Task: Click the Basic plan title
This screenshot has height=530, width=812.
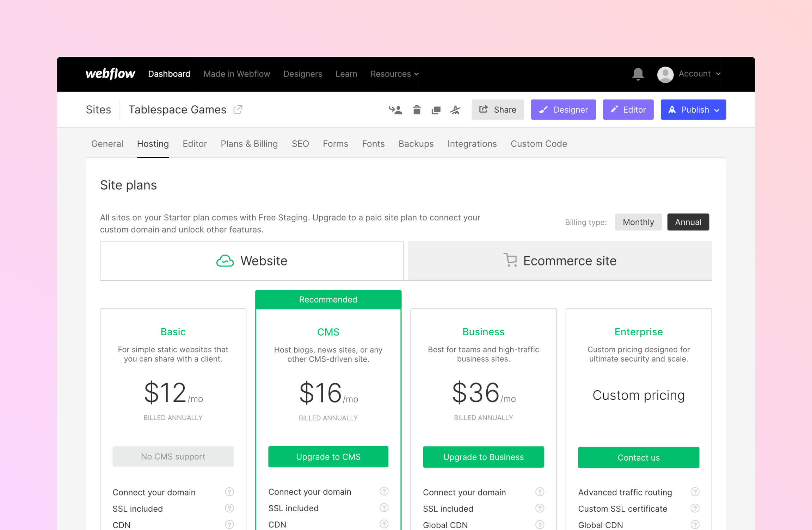Action: (x=173, y=332)
